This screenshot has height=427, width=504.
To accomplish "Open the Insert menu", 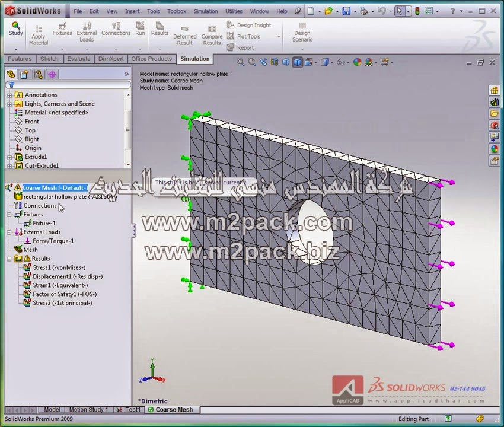I will pos(132,11).
